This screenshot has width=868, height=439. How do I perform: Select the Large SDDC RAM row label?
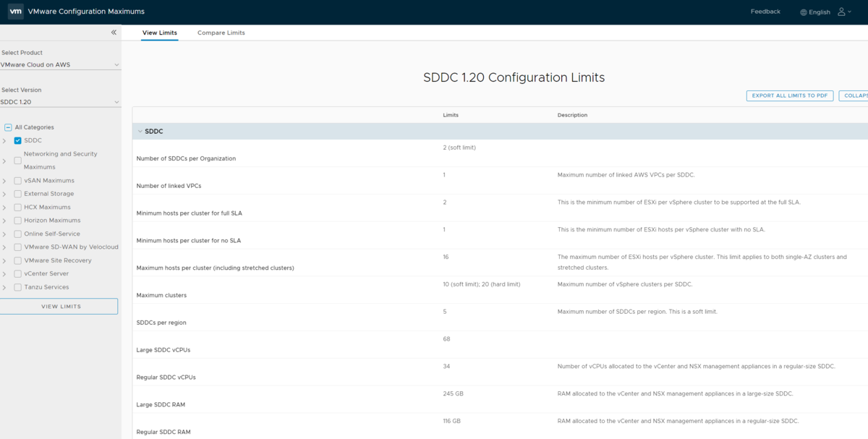click(161, 405)
